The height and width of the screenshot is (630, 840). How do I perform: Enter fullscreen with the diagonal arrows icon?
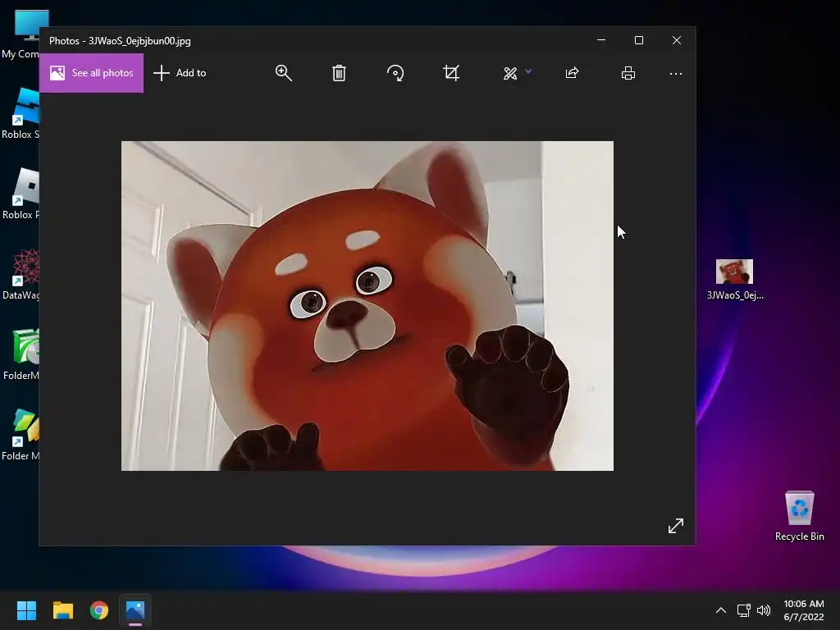pyautogui.click(x=676, y=526)
